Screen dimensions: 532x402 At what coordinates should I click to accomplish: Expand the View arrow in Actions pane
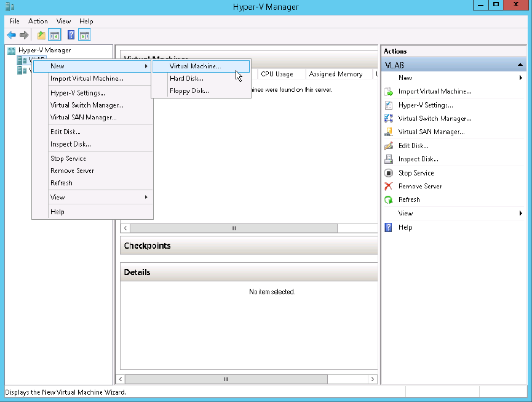coord(520,213)
